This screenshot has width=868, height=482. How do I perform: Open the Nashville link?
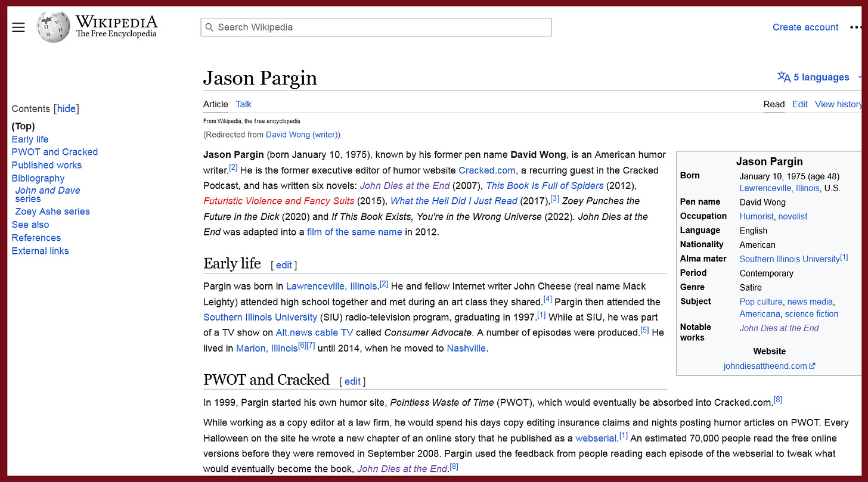pyautogui.click(x=466, y=348)
